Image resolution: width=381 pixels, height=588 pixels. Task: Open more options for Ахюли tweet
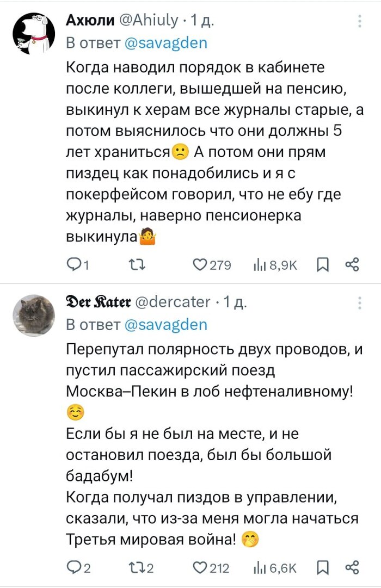point(360,21)
